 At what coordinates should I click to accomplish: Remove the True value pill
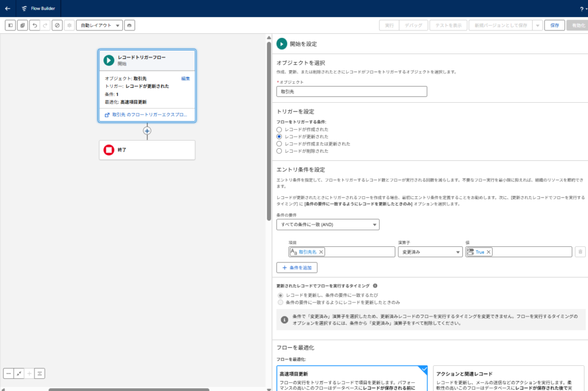coord(489,252)
